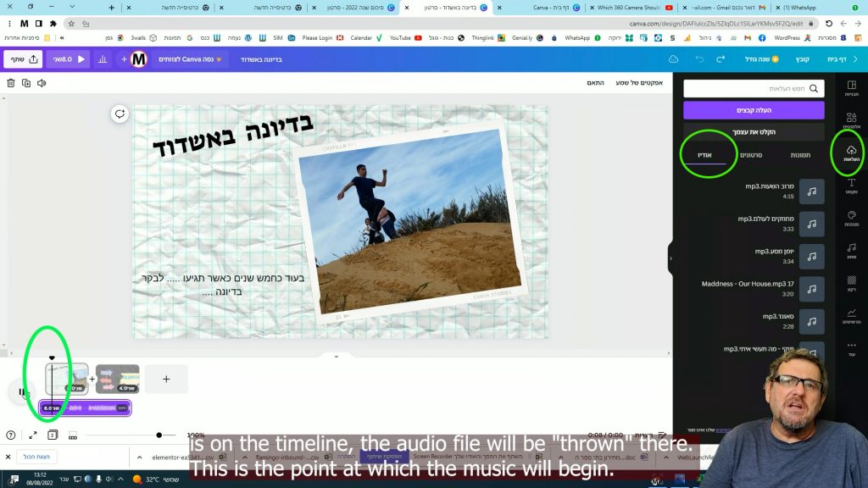The image size is (868, 488).
Task: Toggle the timeline thumbnails view icon
Action: [73, 435]
